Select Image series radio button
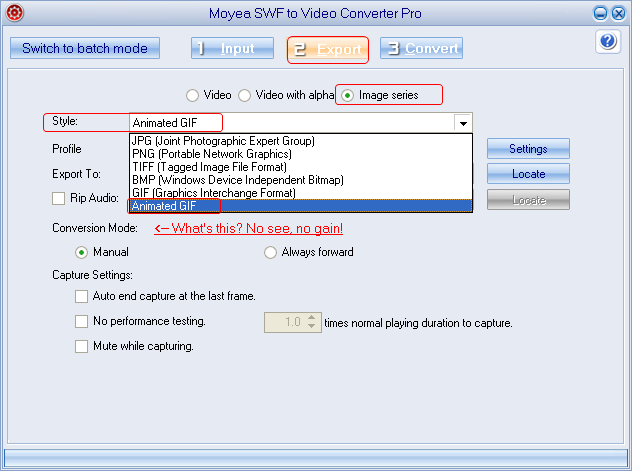The image size is (632, 471). point(347,95)
